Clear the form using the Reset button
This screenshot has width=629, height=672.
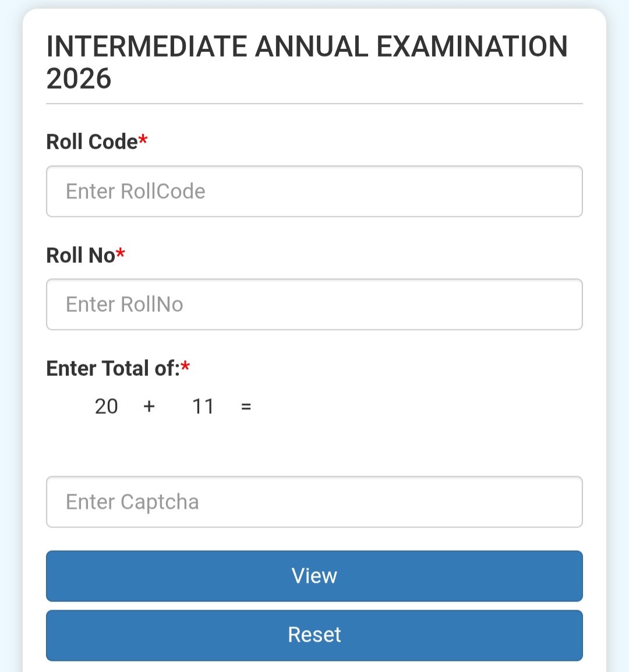[314, 635]
